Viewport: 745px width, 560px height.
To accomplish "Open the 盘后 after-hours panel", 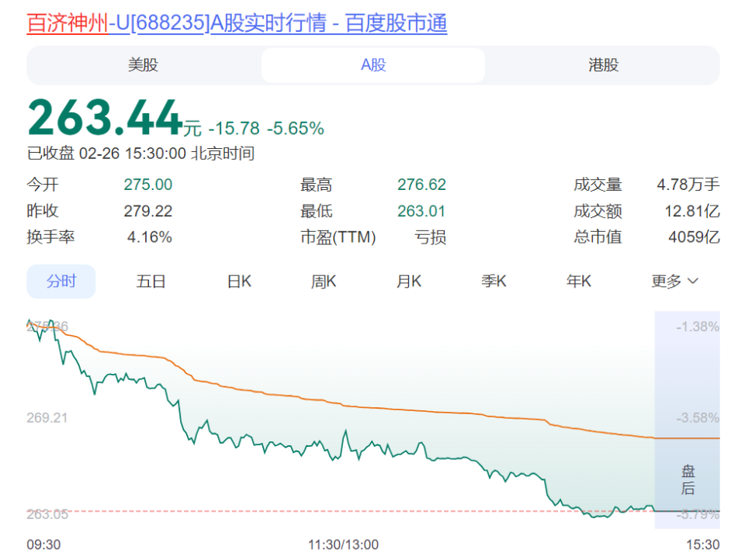I will (x=688, y=481).
